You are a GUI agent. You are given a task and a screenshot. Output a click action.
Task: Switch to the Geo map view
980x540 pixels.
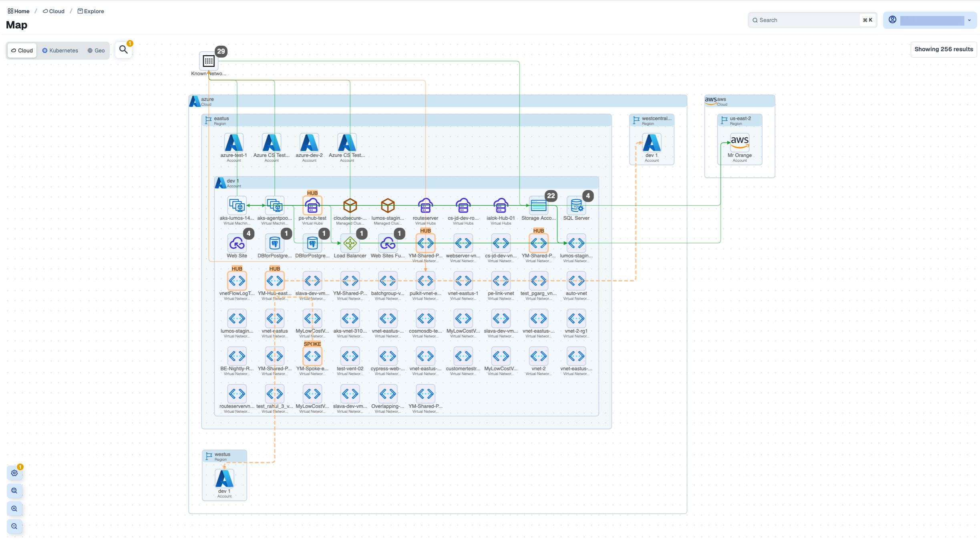tap(96, 50)
